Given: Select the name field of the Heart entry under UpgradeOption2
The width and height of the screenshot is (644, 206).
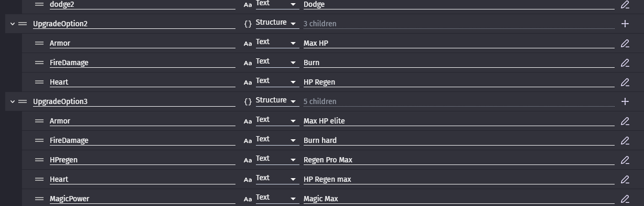Looking at the screenshot, I should coord(142,82).
